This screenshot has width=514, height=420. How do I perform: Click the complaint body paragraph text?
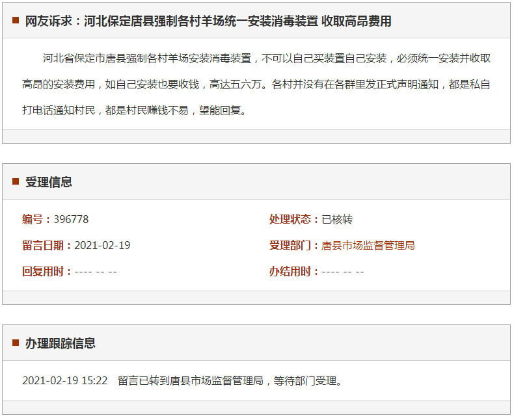point(256,85)
